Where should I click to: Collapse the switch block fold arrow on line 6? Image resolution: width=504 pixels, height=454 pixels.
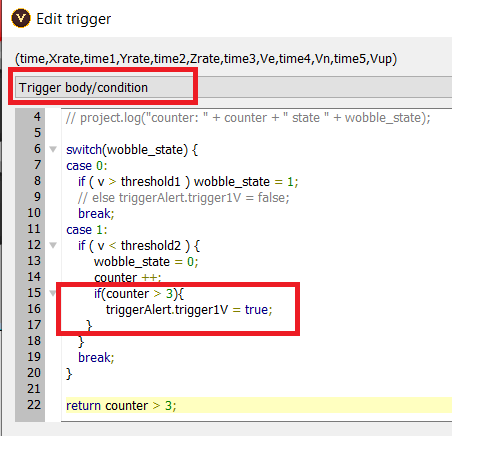(53, 149)
